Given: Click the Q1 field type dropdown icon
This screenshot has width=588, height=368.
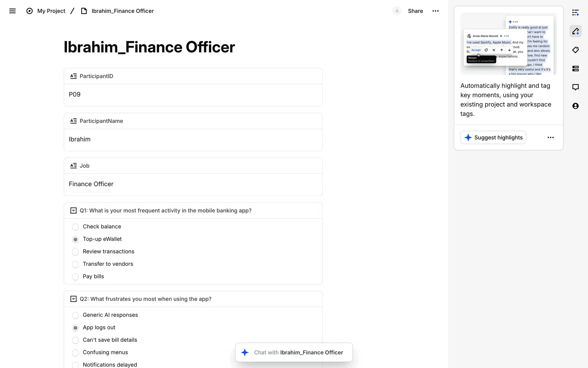Looking at the screenshot, I should click(x=73, y=211).
